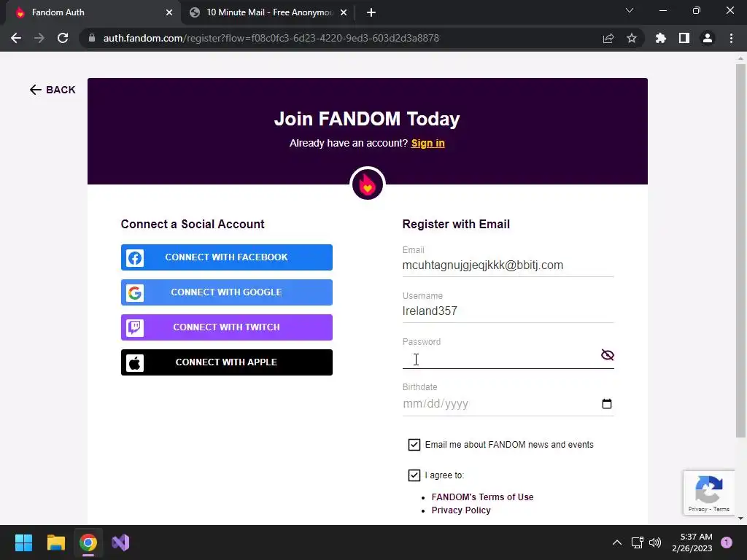Click the Google G logo icon
The image size is (747, 560).
(135, 292)
